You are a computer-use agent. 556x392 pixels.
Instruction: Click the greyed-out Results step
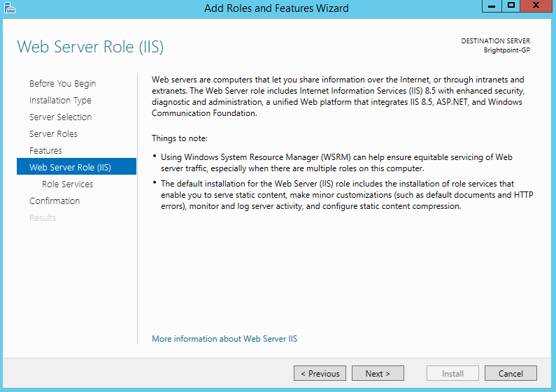click(x=43, y=218)
